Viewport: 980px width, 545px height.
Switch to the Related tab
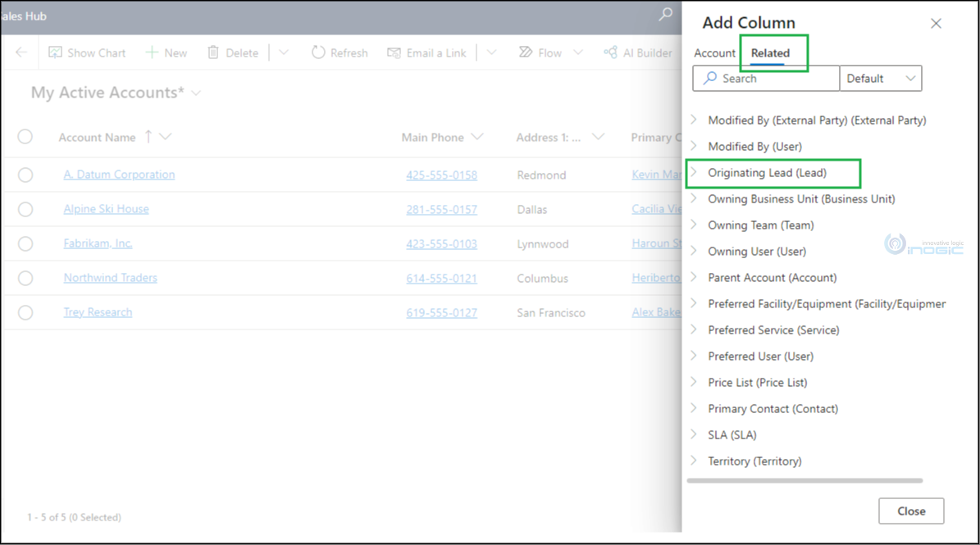coord(770,53)
